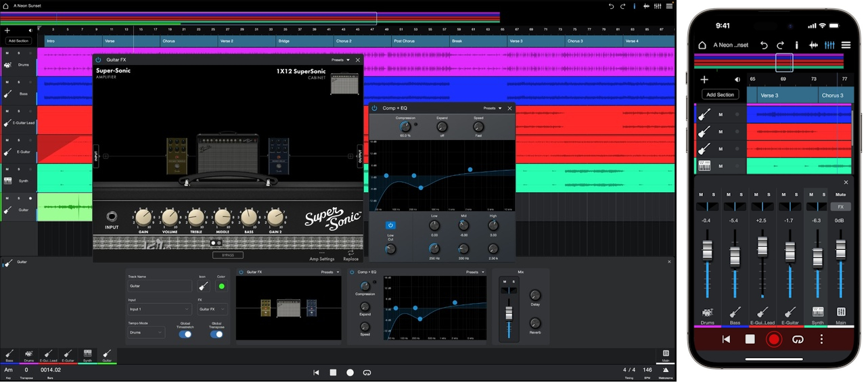Click the FX button on phone Main channel

pos(841,206)
